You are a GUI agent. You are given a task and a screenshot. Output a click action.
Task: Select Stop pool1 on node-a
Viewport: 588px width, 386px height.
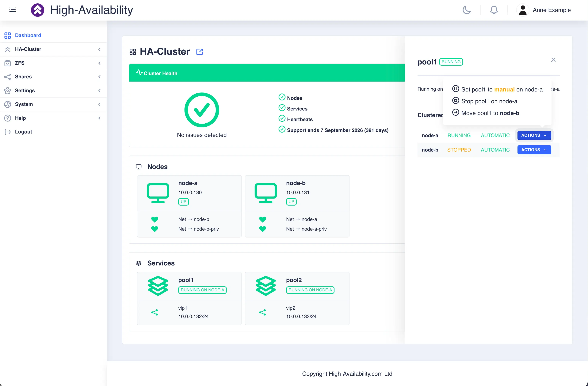(489, 101)
